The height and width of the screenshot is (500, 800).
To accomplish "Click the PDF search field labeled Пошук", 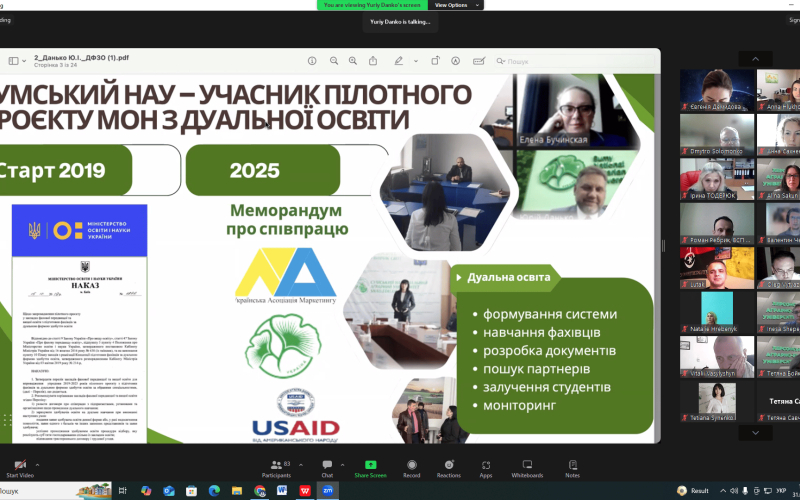I will (x=574, y=61).
